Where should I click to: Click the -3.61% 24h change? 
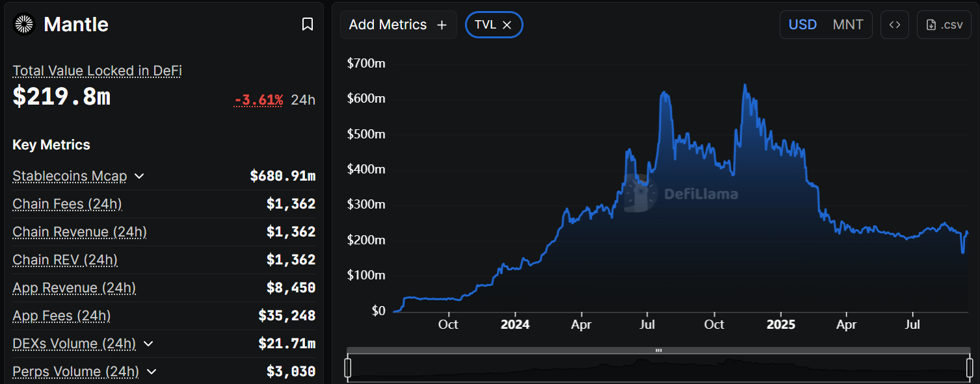(259, 100)
